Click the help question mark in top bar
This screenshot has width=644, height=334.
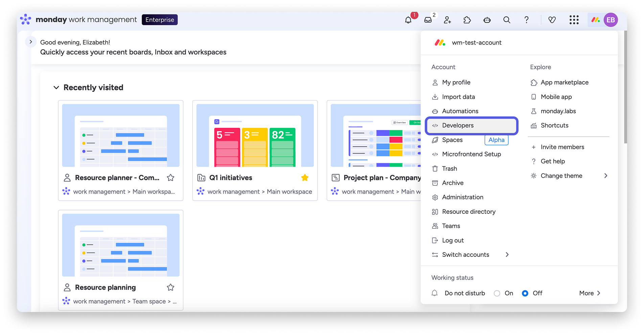(526, 20)
